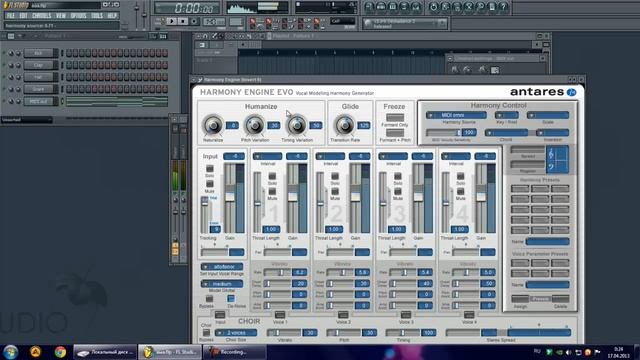
Task: Toggle Solo on the Input channel
Action: [x=209, y=169]
